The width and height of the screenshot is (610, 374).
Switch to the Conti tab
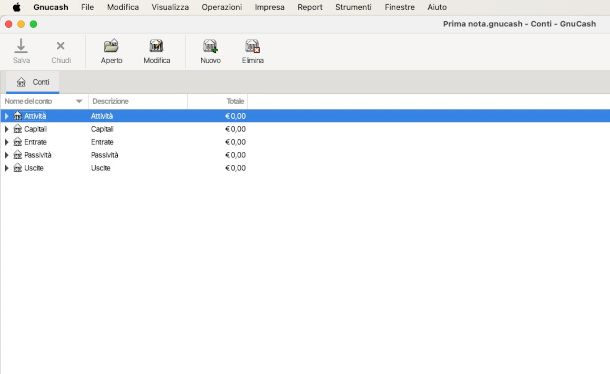[33, 82]
